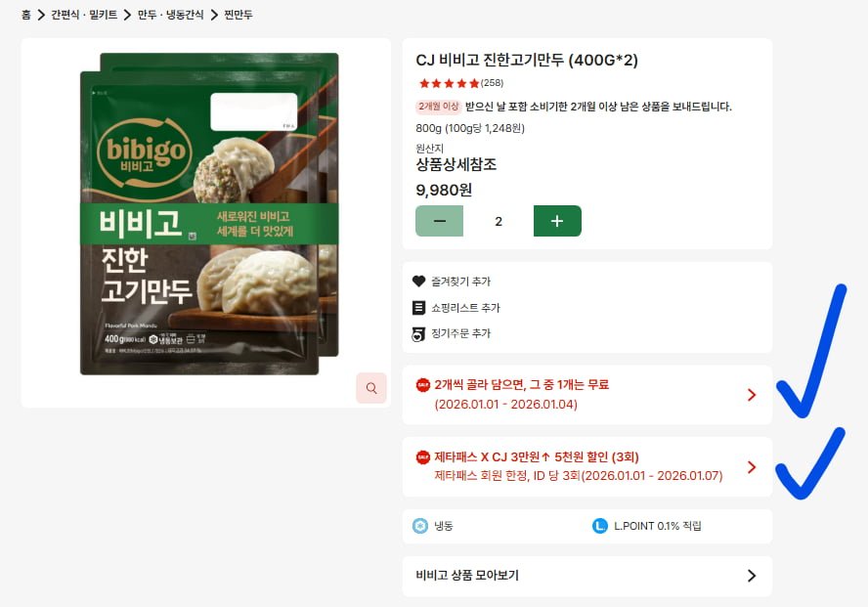The image size is (868, 607).
Task: Click the shopping list document icon
Action: [419, 308]
